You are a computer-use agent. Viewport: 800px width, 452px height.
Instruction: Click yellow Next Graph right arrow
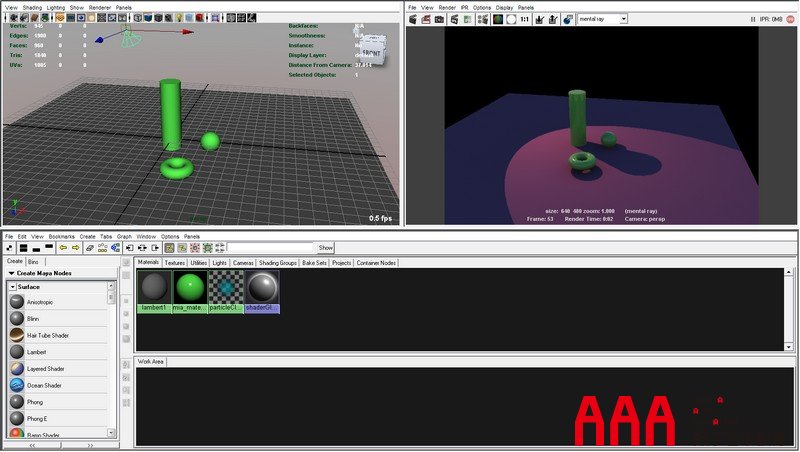(x=76, y=248)
